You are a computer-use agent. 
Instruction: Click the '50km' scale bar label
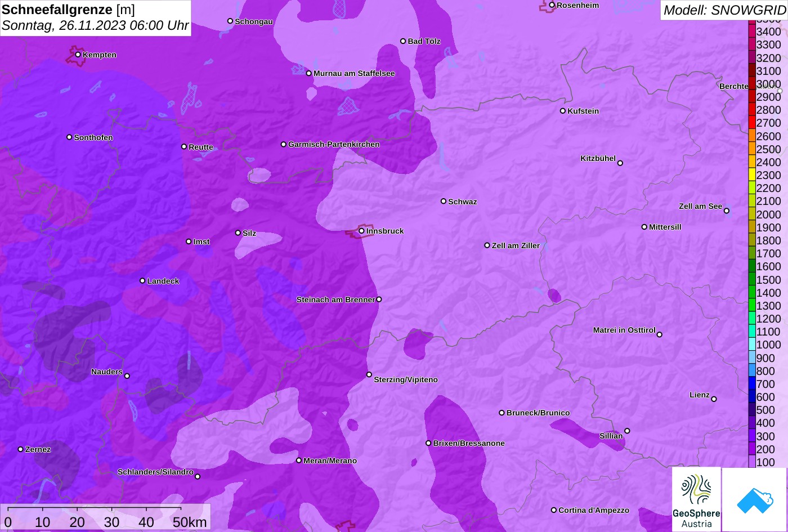[x=190, y=522]
